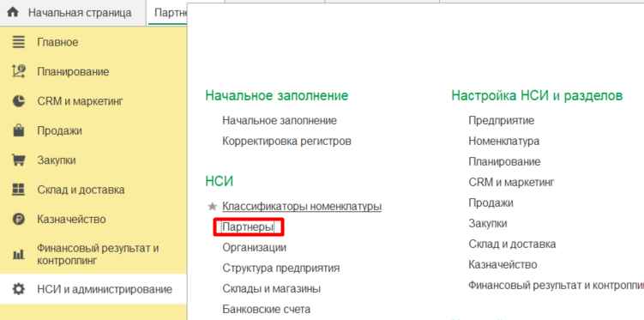Open Закупки link under Настройка НСИ

tap(488, 223)
